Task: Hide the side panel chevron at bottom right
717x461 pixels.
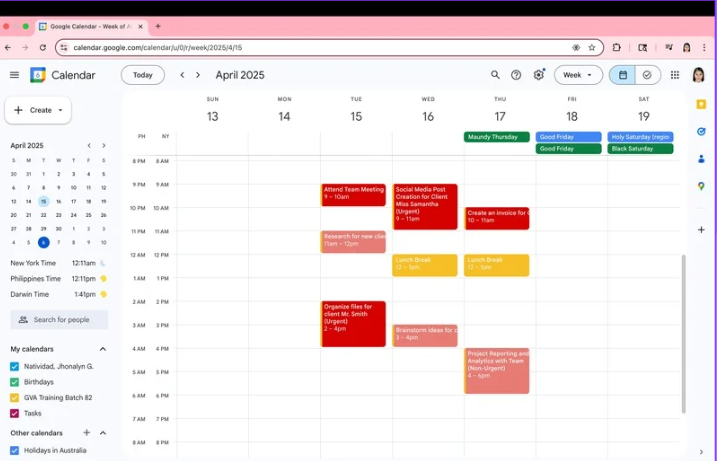Action: tap(701, 452)
